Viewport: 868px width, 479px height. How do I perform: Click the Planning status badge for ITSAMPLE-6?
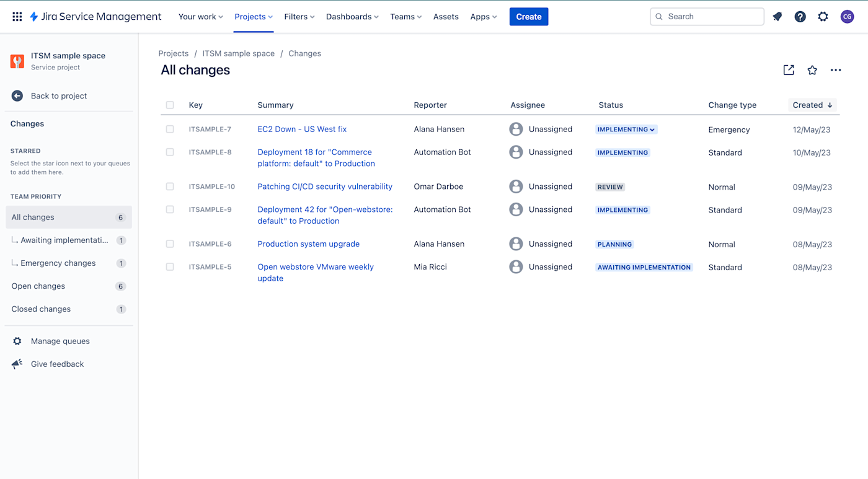coord(614,245)
